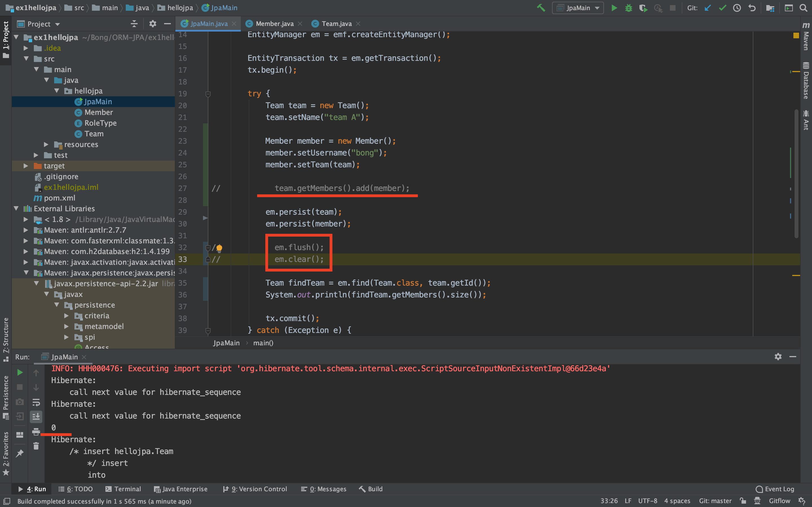Expand the target folder in the project tree
Screen dimensions: 812x507
26,166
